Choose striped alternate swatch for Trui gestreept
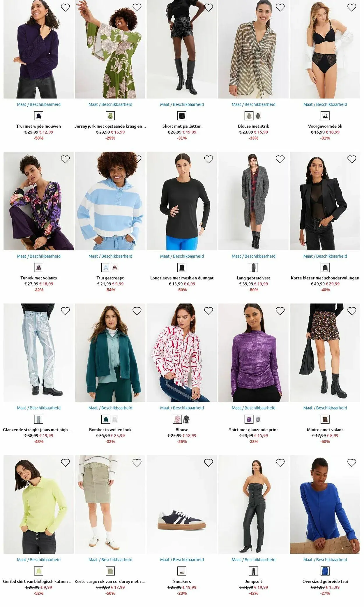364x607 pixels. tap(115, 268)
